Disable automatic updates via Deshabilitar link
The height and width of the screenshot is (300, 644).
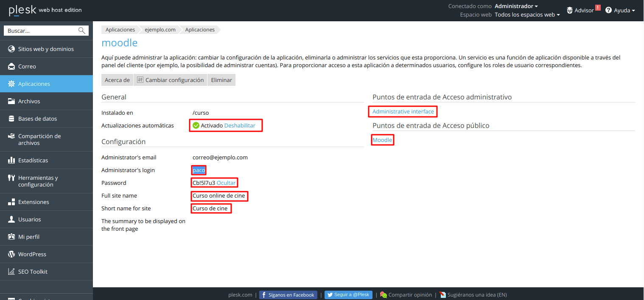coord(240,125)
